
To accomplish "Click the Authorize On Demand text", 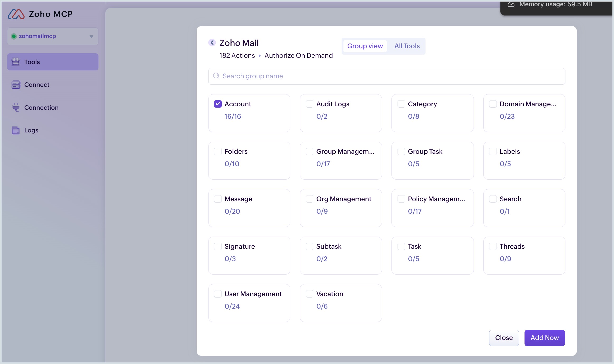I will click(299, 55).
